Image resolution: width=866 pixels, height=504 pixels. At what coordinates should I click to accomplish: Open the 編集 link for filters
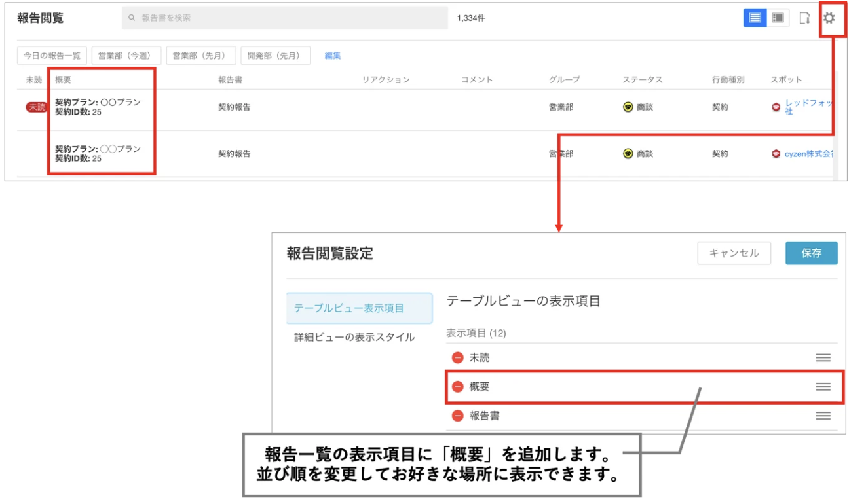click(333, 56)
